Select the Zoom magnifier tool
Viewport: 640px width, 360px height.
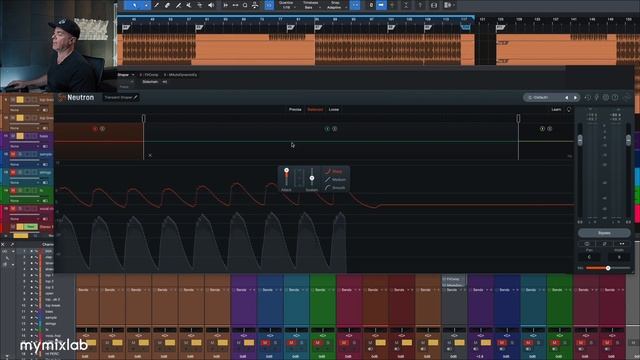[245, 5]
